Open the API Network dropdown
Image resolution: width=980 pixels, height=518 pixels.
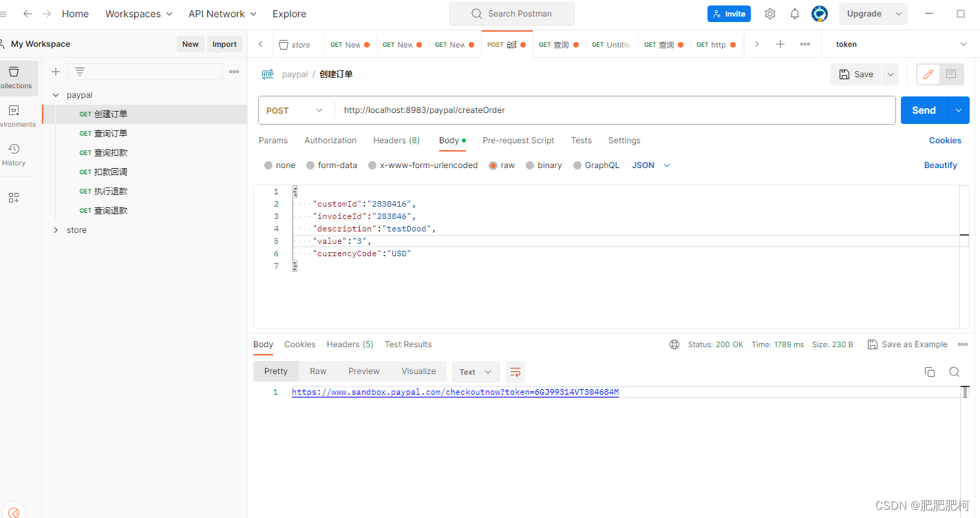pyautogui.click(x=222, y=14)
